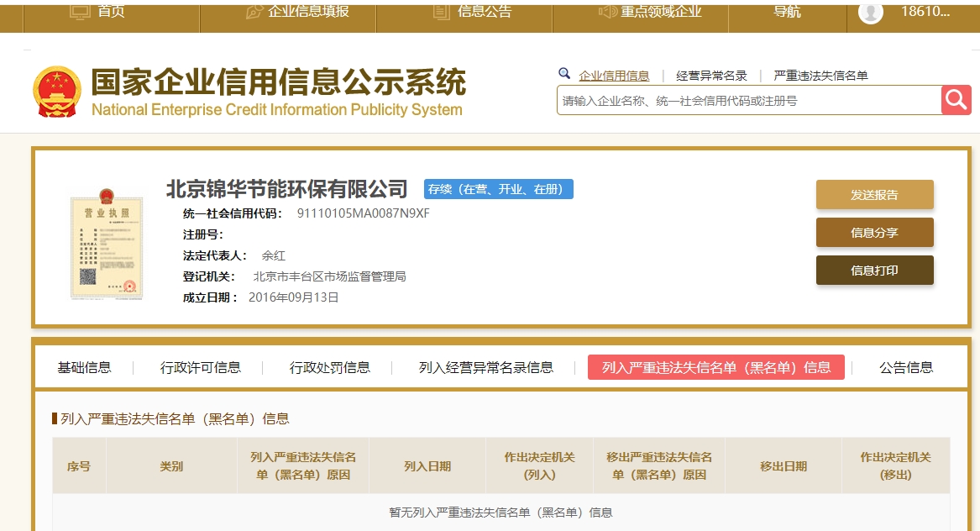This screenshot has height=531, width=980.
Task: Focus the enterprise name search field
Action: coord(749,101)
